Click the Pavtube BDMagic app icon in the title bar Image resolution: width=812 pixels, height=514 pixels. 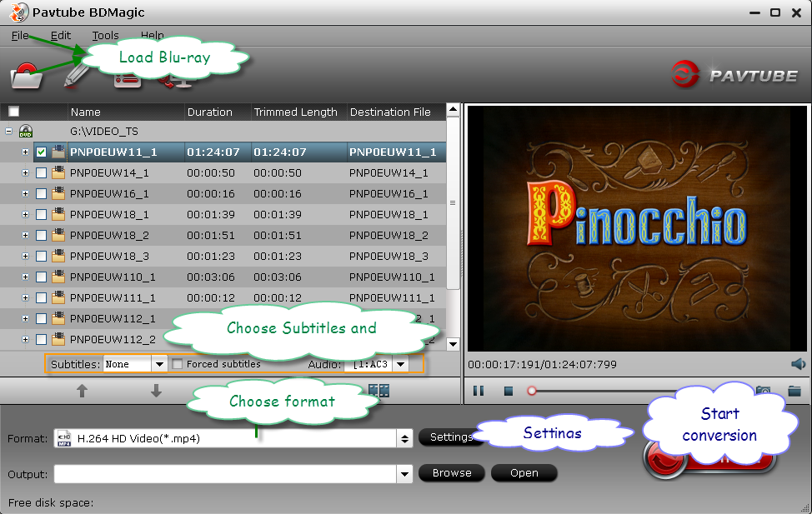coord(18,12)
